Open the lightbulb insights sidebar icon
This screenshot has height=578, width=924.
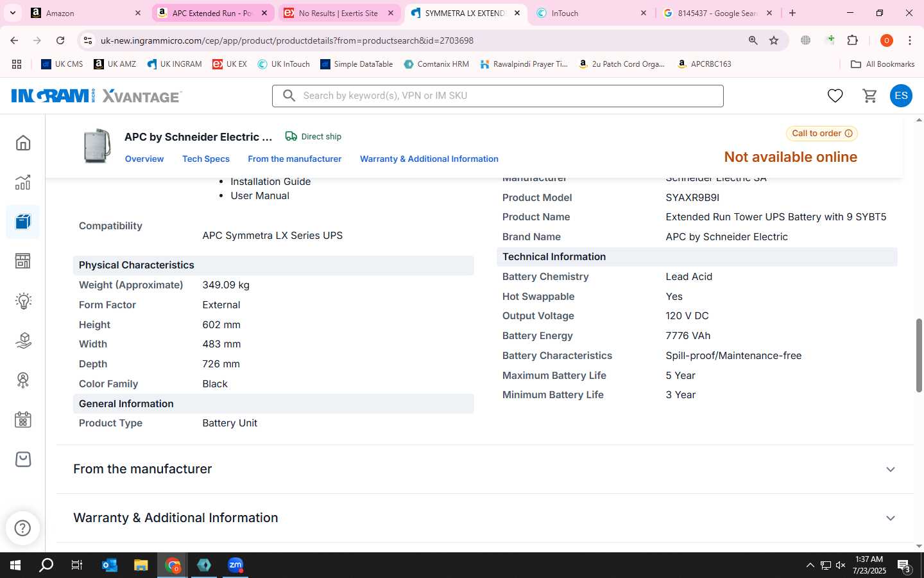[23, 301]
